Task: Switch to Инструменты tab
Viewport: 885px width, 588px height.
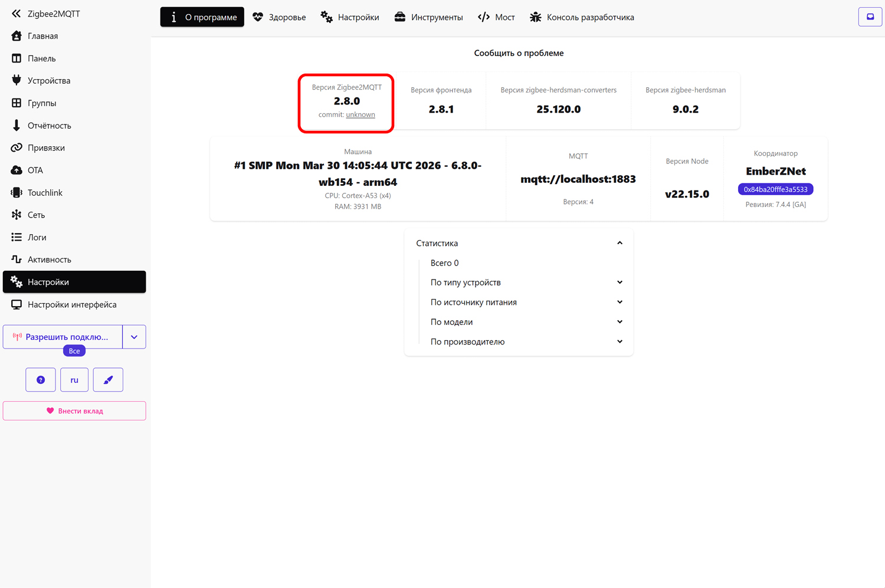Action: (429, 17)
